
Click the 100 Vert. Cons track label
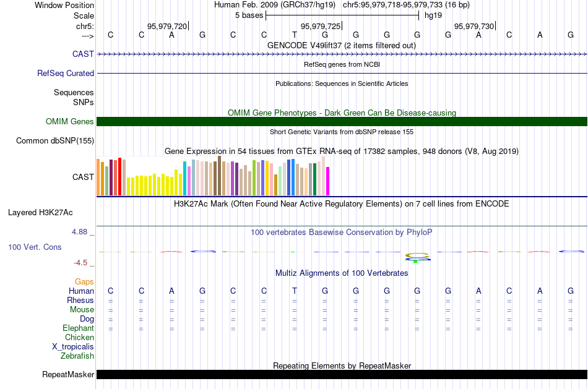pos(35,247)
